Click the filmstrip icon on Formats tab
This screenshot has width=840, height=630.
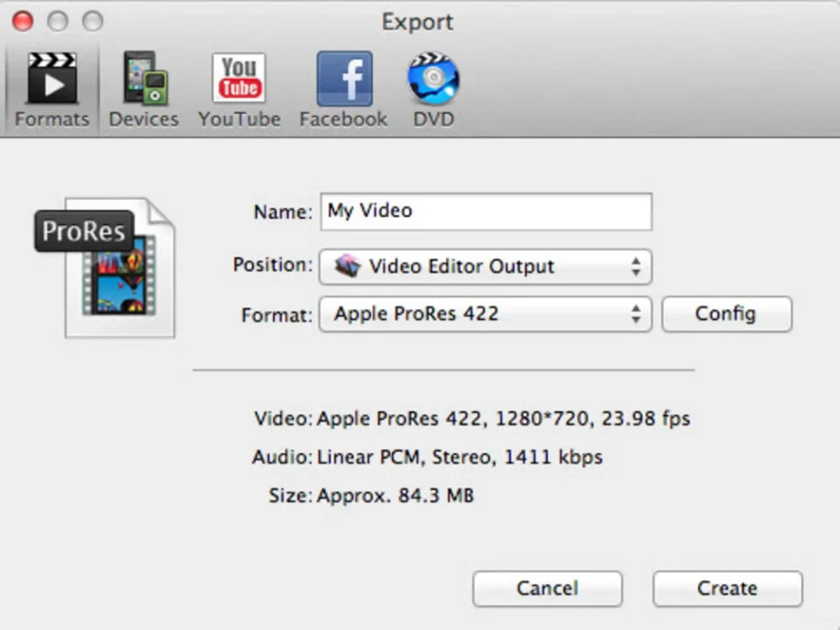(52, 78)
